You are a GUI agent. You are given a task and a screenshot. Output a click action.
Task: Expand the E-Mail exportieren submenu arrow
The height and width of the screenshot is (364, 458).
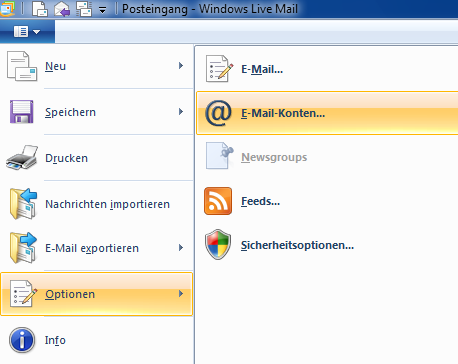point(181,248)
